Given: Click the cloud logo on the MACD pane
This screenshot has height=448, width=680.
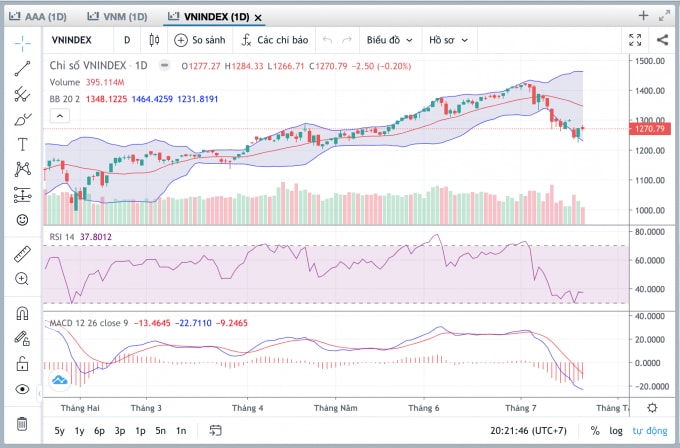Looking at the screenshot, I should [x=59, y=380].
